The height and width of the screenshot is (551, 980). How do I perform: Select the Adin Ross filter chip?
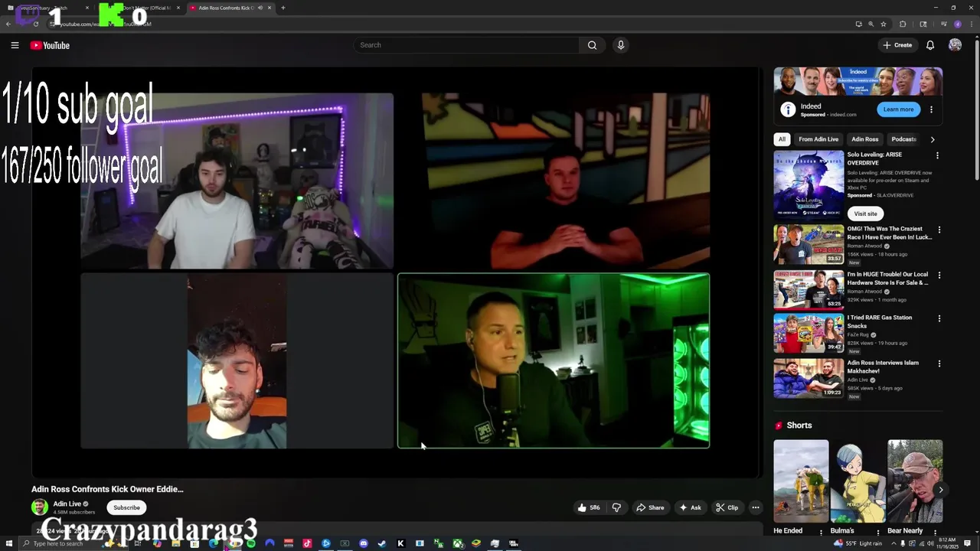[865, 139]
